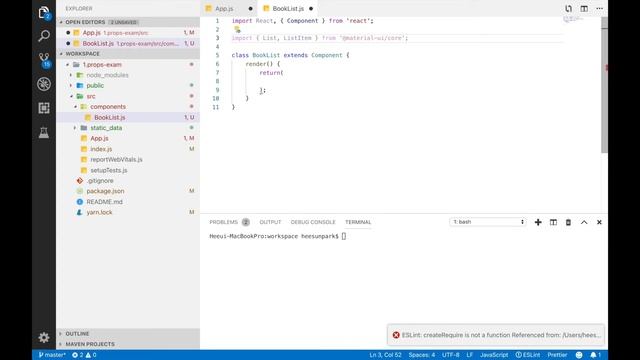This screenshot has height=360, width=640.
Task: Open the Extensions view
Action: point(44,108)
